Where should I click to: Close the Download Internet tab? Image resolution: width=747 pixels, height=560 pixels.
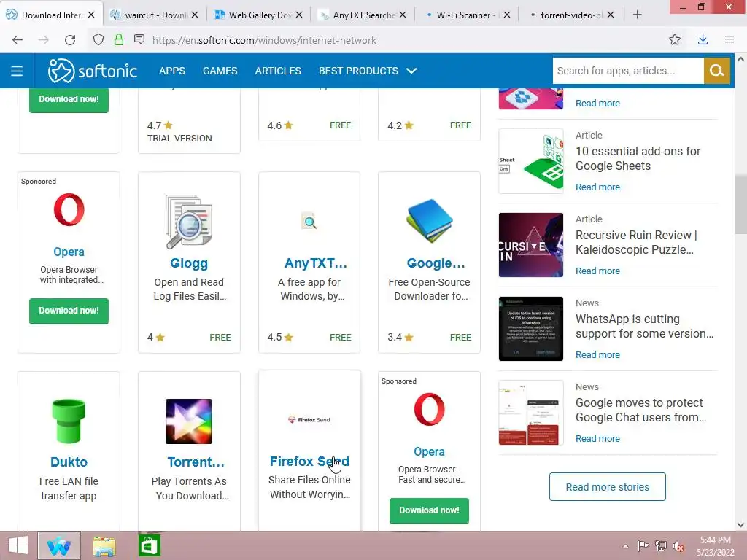pos(91,15)
